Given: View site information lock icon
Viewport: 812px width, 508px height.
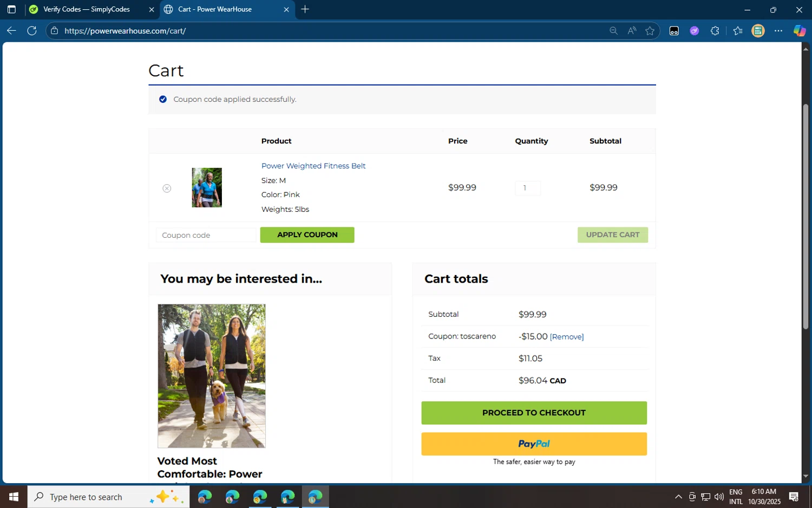Looking at the screenshot, I should pyautogui.click(x=54, y=31).
